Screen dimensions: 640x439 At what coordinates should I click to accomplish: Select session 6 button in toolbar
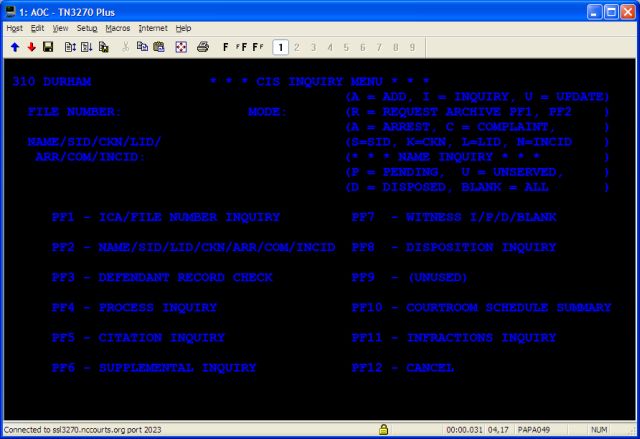click(362, 47)
